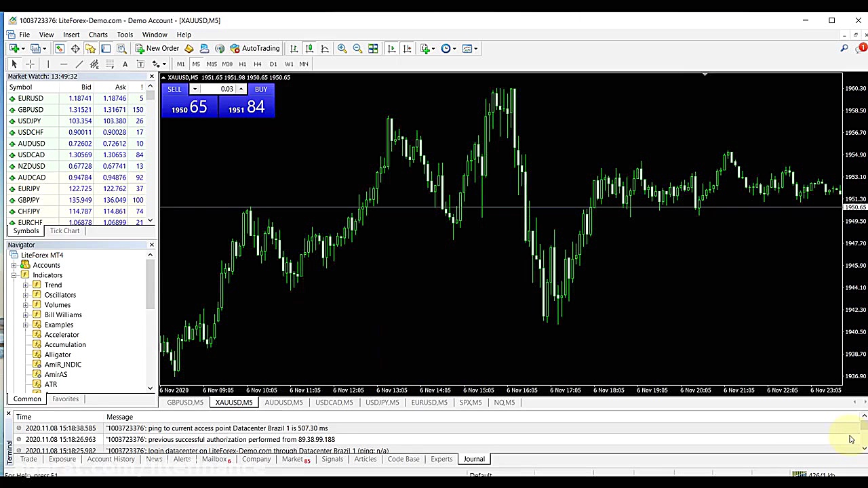Expand the Accounts tree node

(x=14, y=265)
